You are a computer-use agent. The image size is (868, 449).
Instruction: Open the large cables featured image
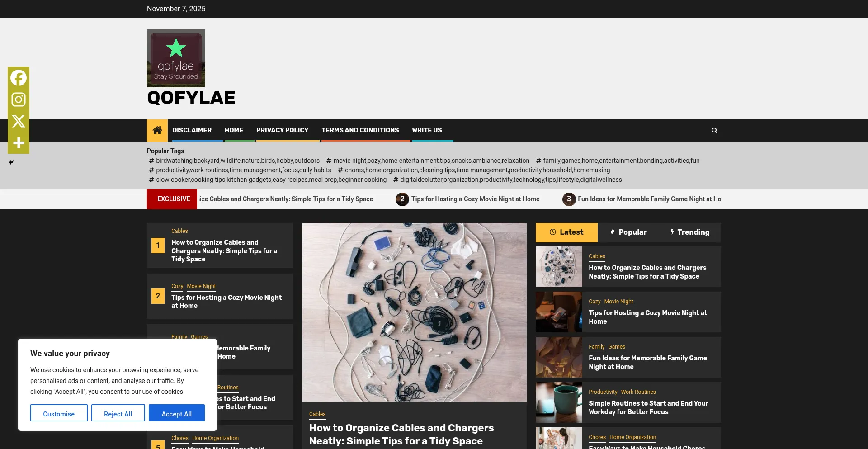click(x=415, y=312)
